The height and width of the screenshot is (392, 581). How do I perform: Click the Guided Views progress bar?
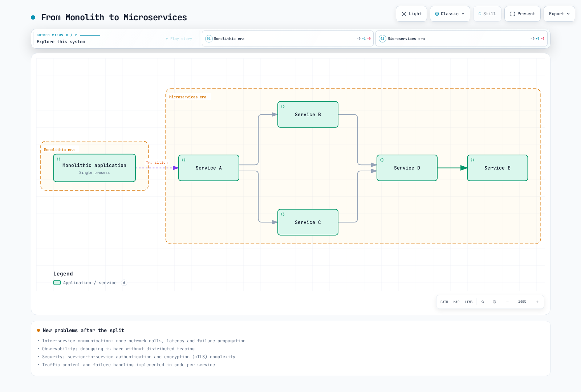click(90, 35)
